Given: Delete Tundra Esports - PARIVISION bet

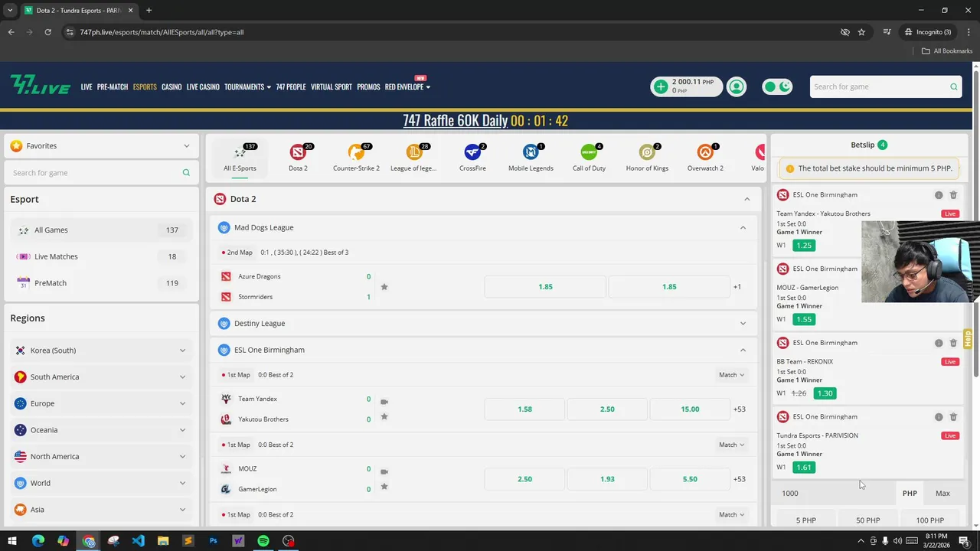Looking at the screenshot, I should pyautogui.click(x=953, y=417).
